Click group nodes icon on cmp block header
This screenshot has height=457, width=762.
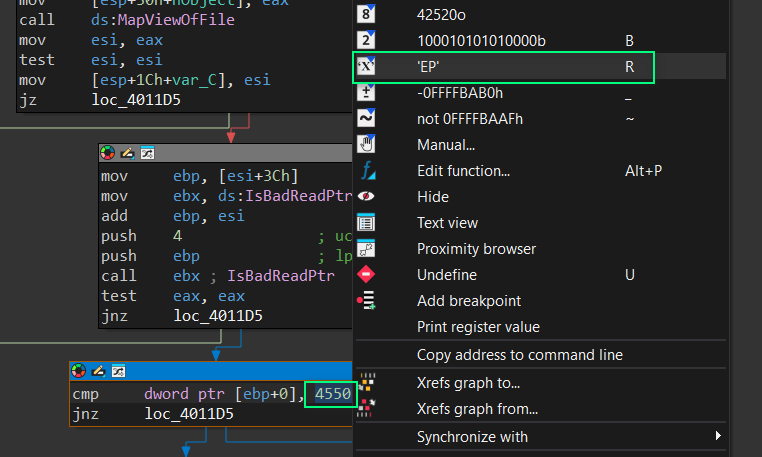coord(119,371)
